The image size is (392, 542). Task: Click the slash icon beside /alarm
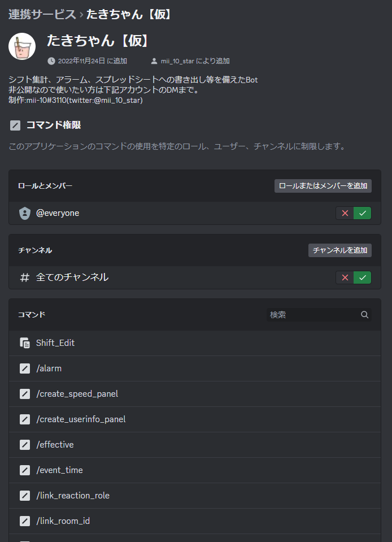point(25,368)
